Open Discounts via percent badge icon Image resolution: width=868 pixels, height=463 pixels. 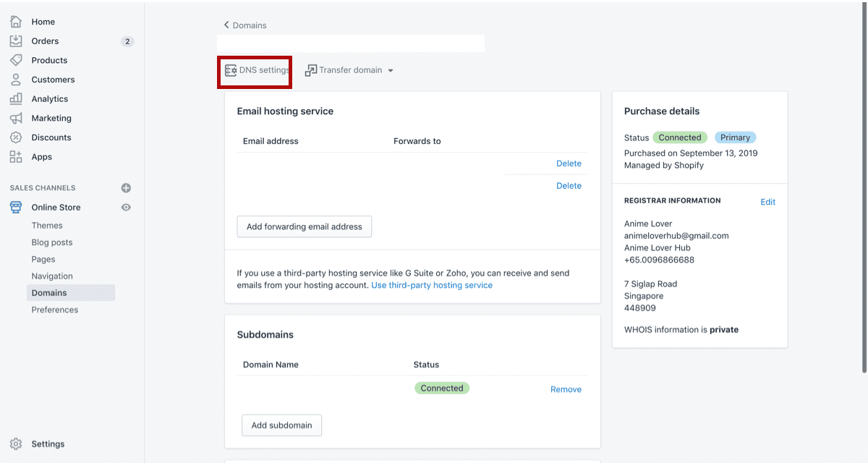point(16,137)
